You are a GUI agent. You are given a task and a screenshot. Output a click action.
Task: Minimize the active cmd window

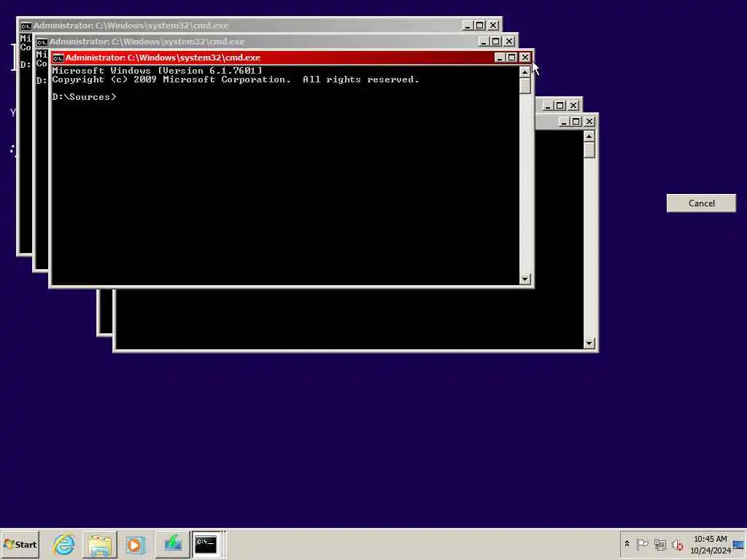[499, 58]
